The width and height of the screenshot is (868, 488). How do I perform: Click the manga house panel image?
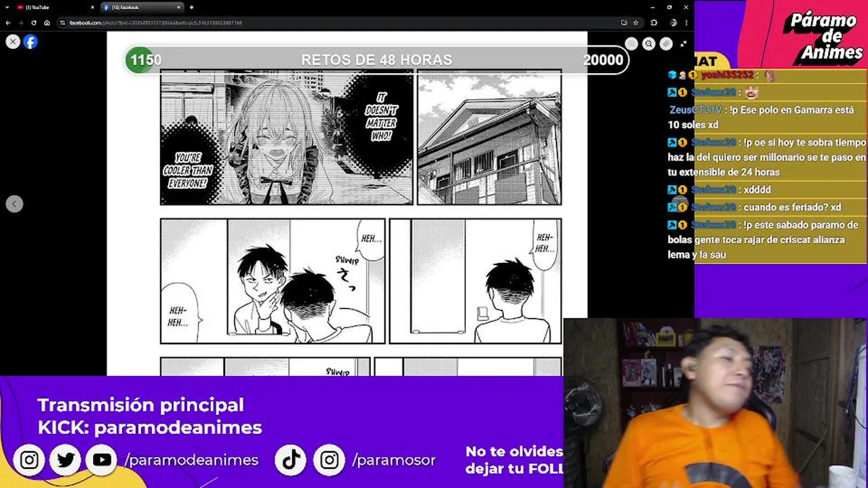point(489,138)
